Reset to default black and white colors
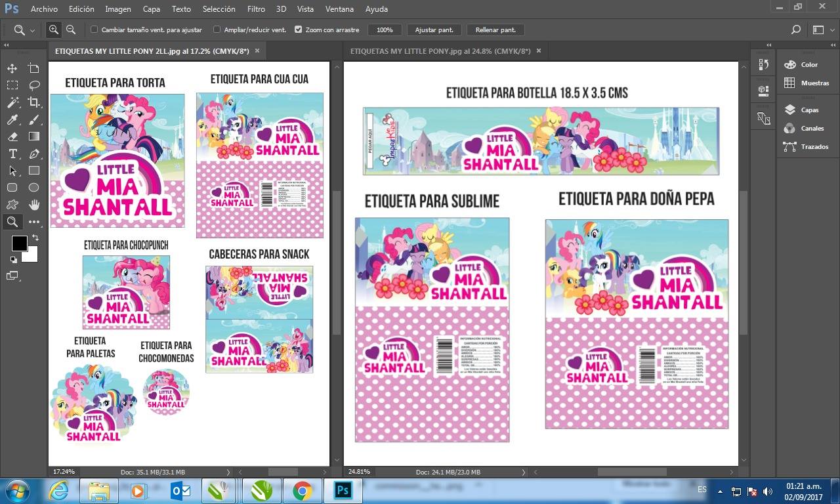 [14, 260]
